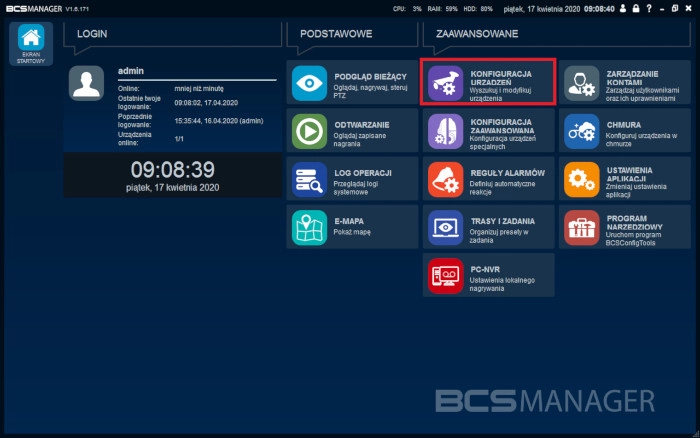Click the PC-NVR recorder icon

[446, 276]
